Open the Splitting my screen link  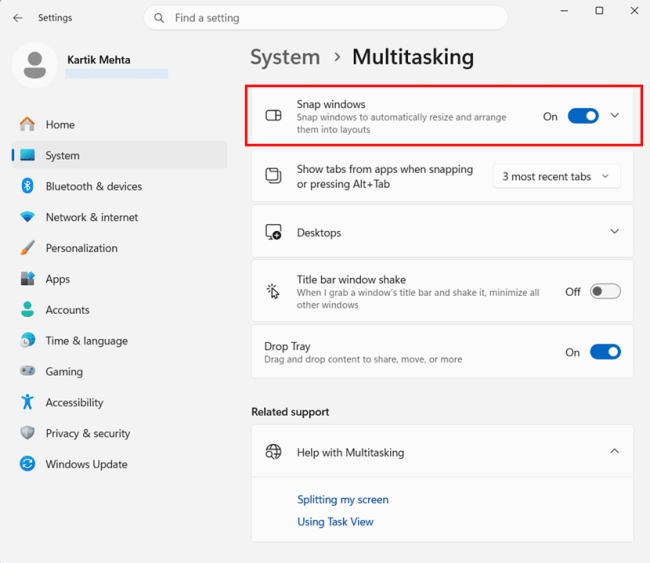(x=343, y=500)
